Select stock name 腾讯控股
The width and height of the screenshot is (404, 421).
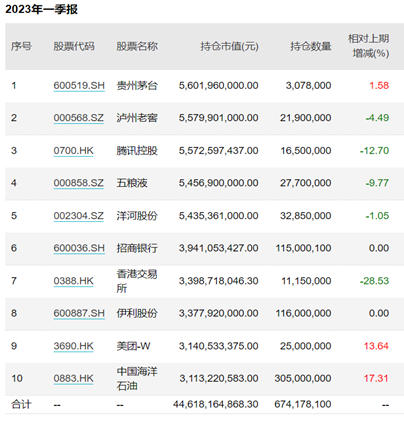(x=137, y=151)
